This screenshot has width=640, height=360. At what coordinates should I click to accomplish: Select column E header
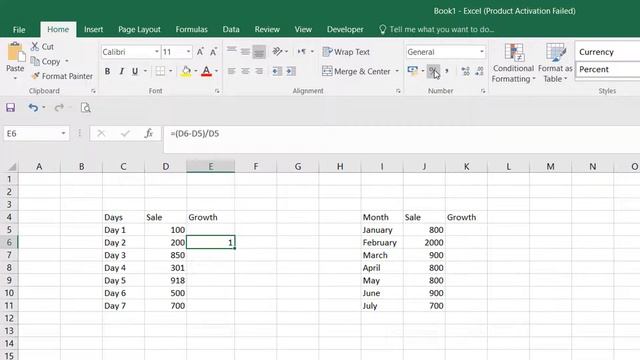click(x=211, y=166)
